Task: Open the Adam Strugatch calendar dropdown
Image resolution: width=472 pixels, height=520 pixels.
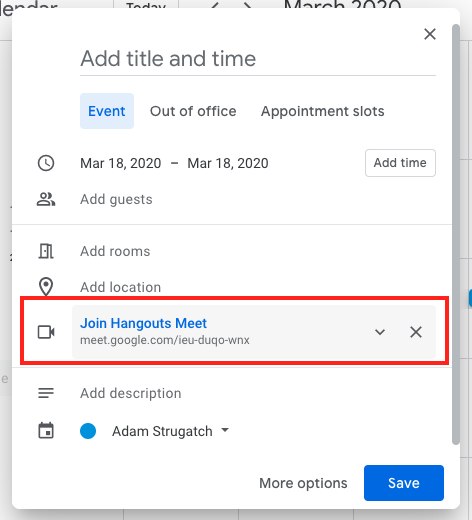Action: click(x=170, y=431)
